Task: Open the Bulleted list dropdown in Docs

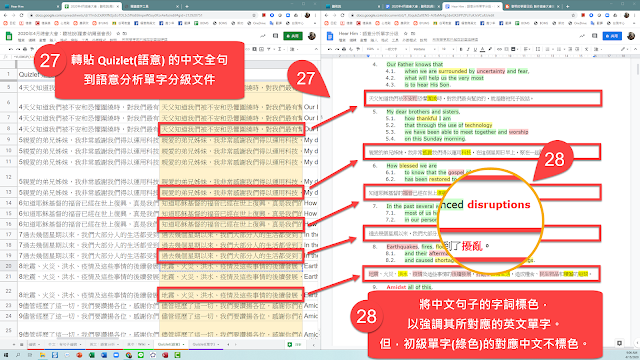Action: [560, 49]
